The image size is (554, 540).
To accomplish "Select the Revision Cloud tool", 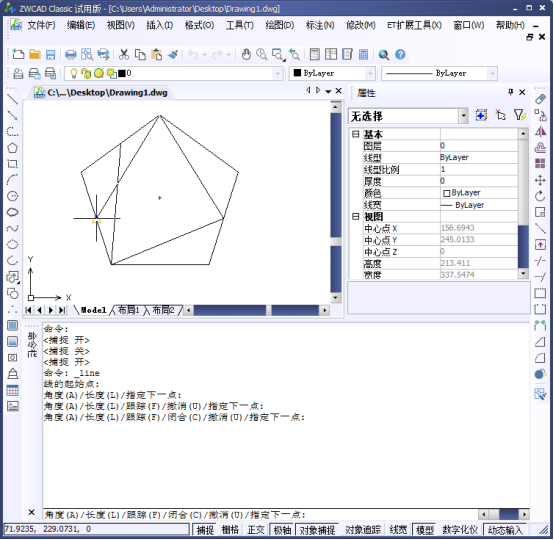I will pyautogui.click(x=12, y=212).
